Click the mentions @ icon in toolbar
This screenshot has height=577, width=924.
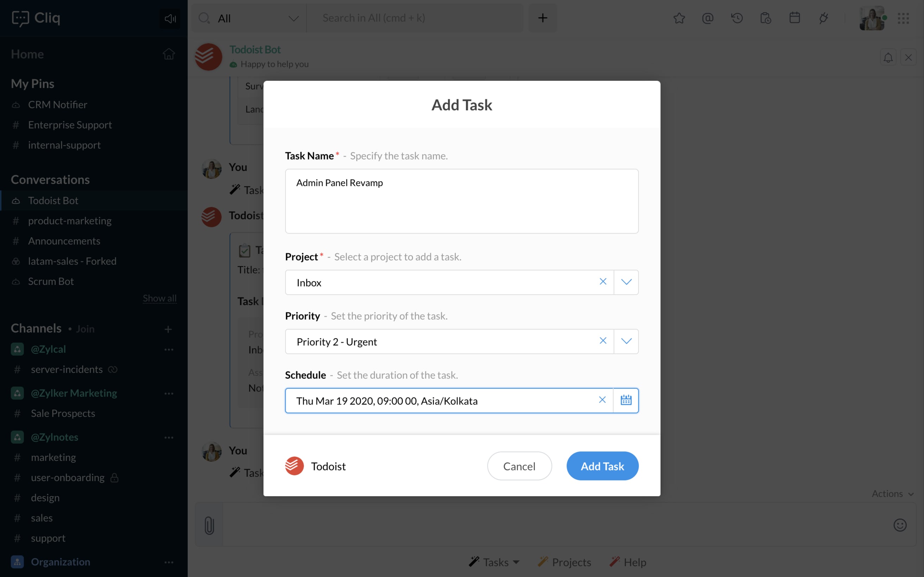(707, 18)
